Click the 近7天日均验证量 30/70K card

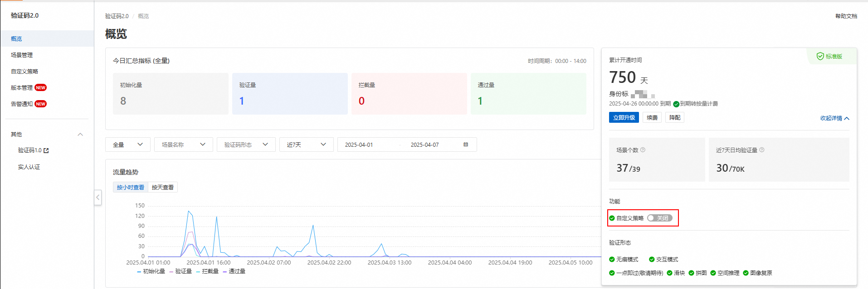pyautogui.click(x=779, y=159)
